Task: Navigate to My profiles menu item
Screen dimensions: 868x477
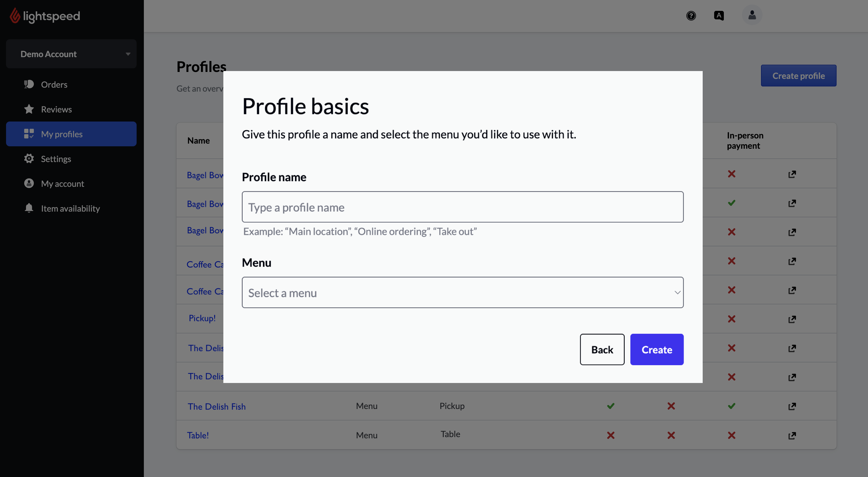Action: [x=71, y=133]
